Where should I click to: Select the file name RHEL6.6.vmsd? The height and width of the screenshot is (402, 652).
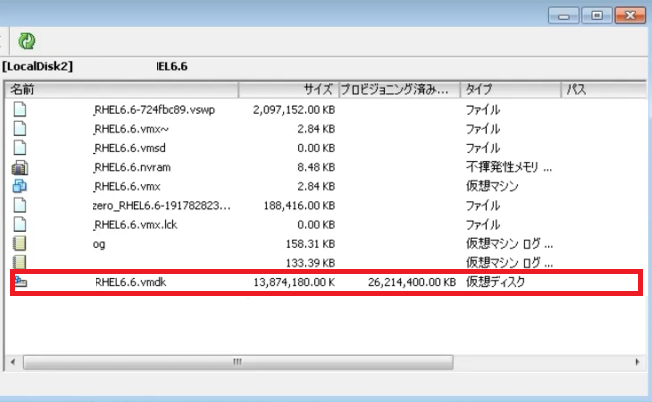(129, 148)
